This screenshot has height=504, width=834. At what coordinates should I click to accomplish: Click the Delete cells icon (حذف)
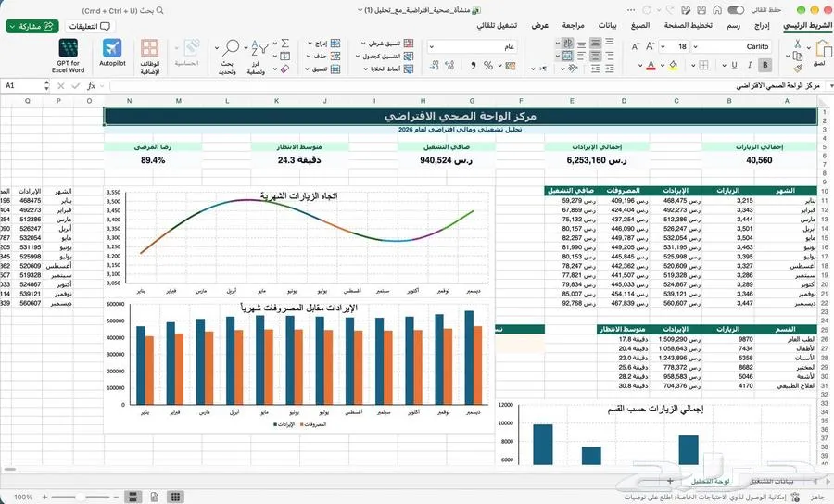pos(335,56)
